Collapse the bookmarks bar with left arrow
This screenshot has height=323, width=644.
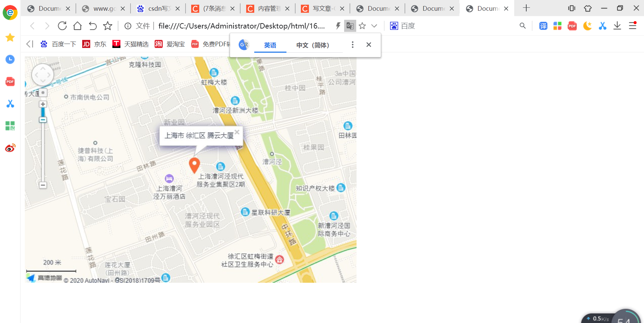point(30,44)
